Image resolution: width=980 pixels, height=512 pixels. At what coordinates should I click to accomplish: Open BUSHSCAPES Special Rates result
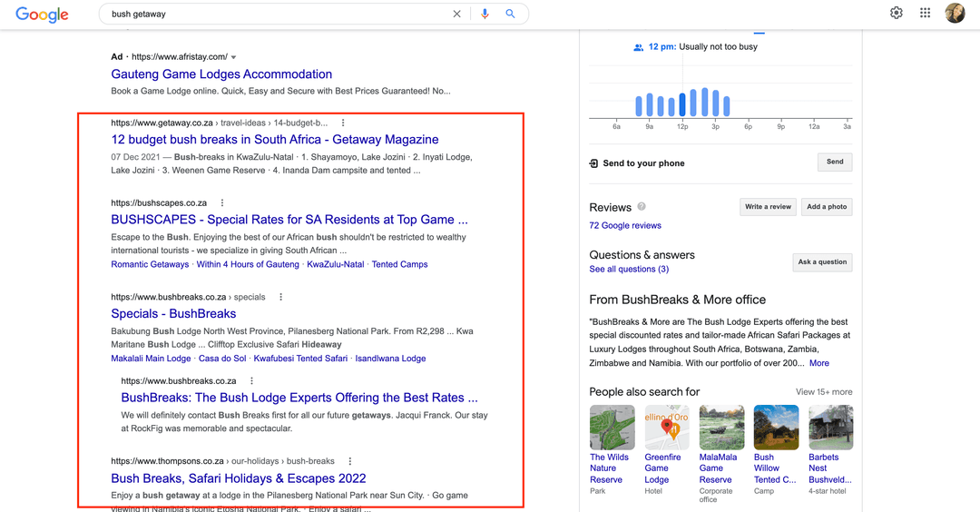pos(289,220)
